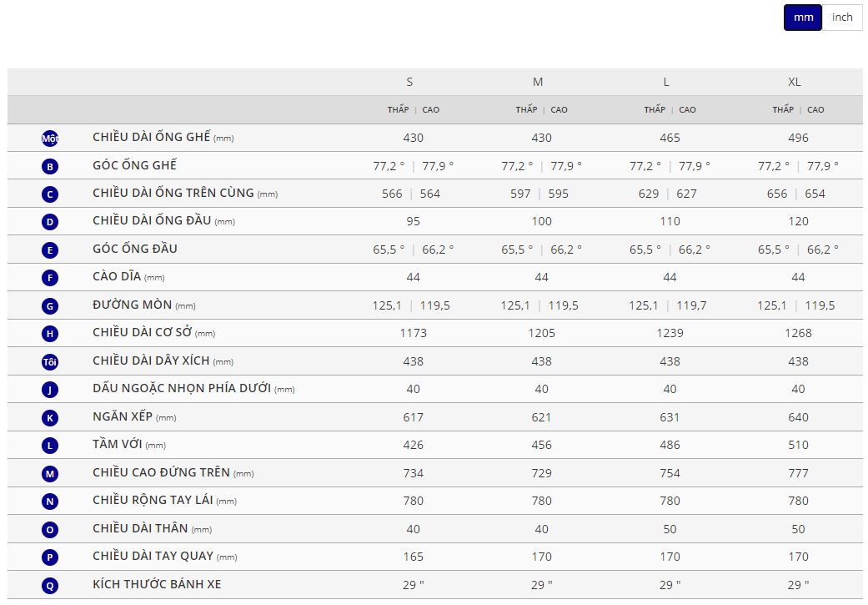Viewport: 868px width, 605px height.
Task: Select the L circle icon for tầm với
Action: (x=50, y=446)
